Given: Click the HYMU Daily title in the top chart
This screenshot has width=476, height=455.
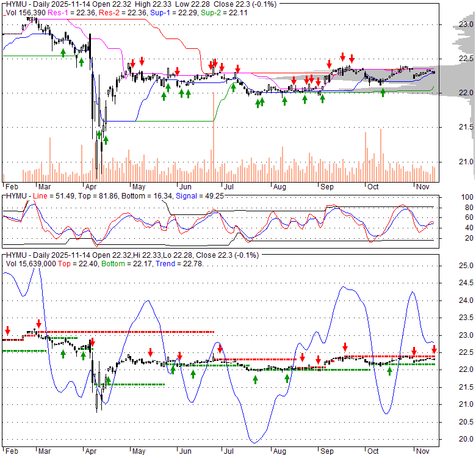Looking at the screenshot, I should [32, 4].
